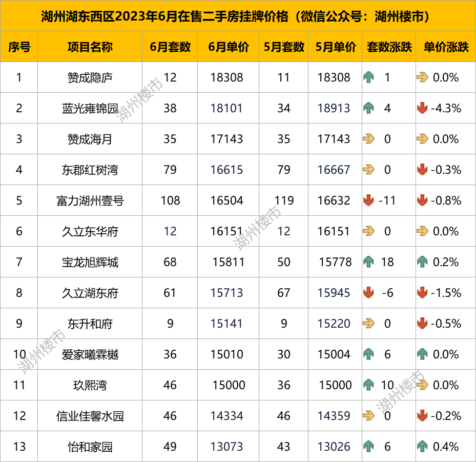Click project name 赞成海月
The image size is (476, 462).
(90, 139)
